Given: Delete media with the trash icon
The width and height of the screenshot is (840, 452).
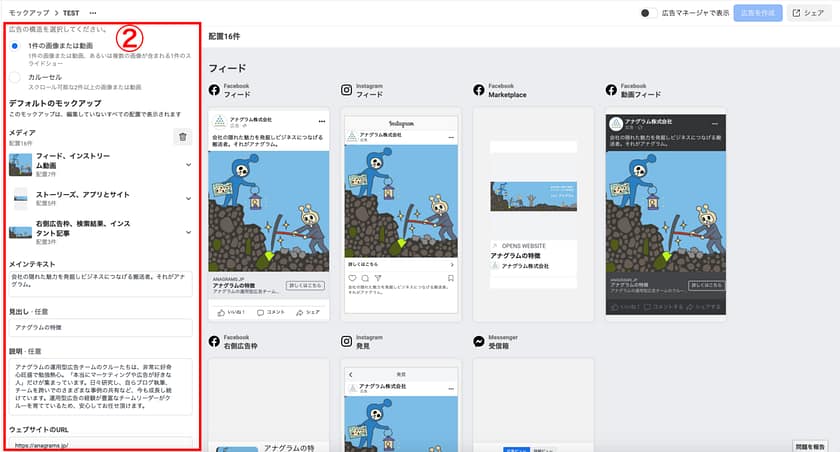Looking at the screenshot, I should [181, 138].
